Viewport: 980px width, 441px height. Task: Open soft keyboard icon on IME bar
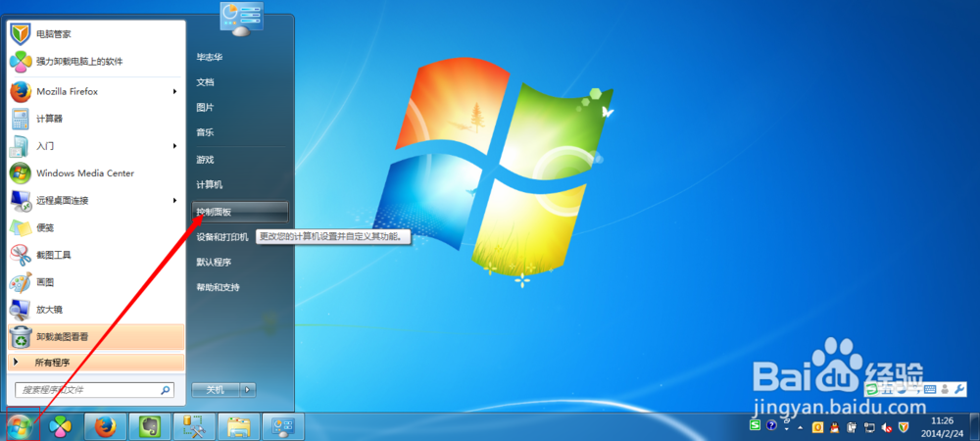(930, 389)
